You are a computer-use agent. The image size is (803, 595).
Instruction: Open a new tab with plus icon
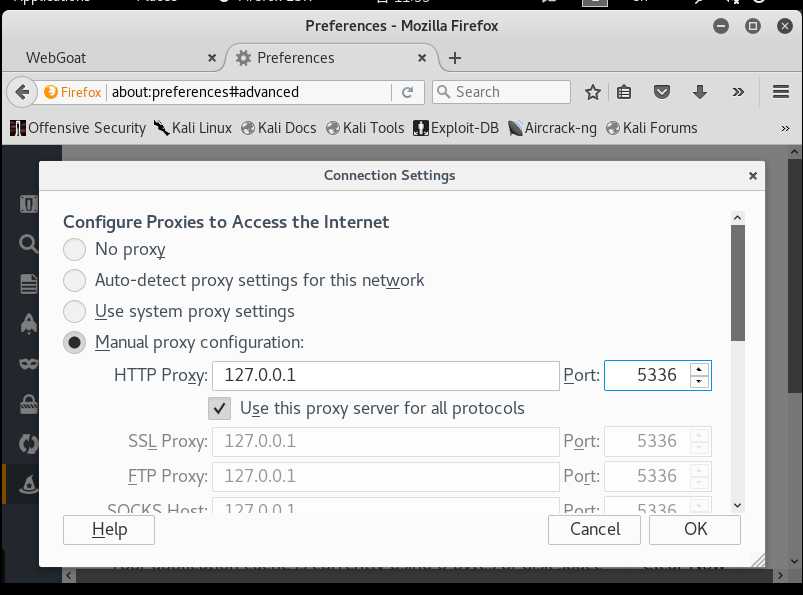[455, 58]
